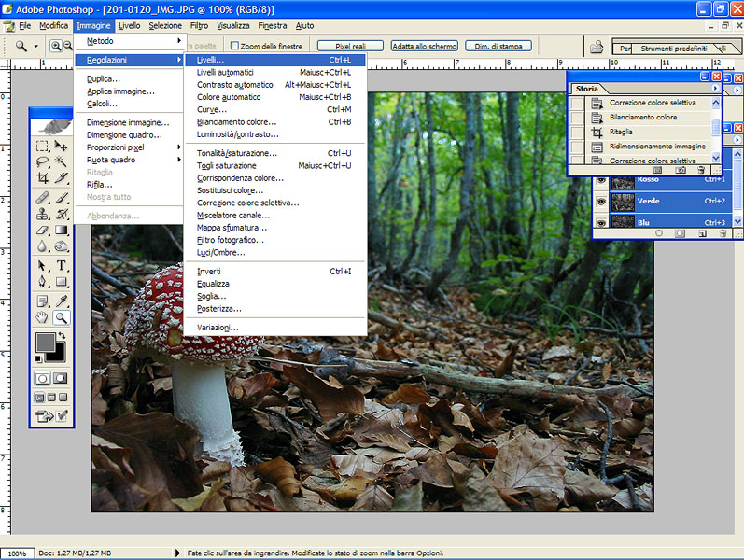Select the Pen tool
Screen dimensions: 744x560
[43, 282]
